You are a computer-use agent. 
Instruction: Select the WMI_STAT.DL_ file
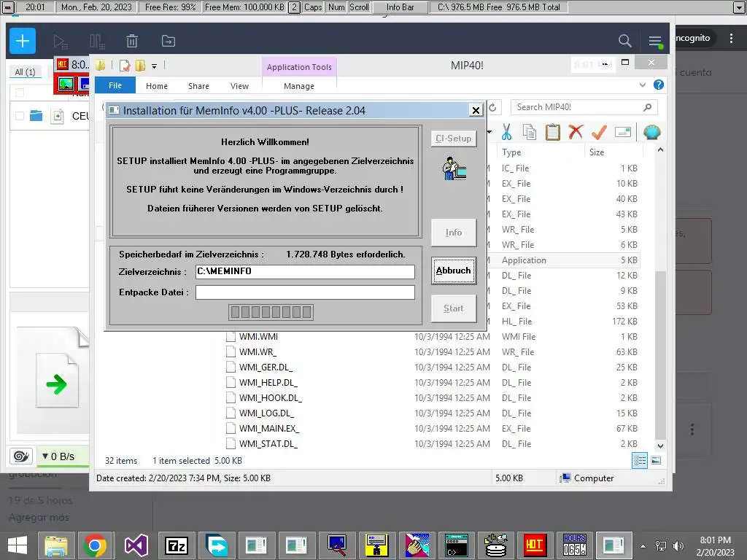click(268, 444)
